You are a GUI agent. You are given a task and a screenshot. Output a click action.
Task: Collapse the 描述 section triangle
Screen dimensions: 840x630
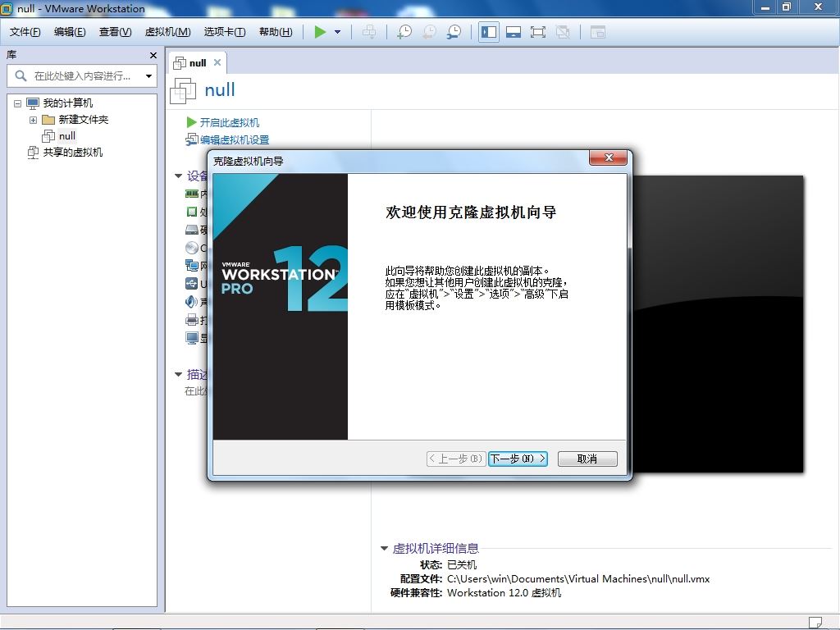(x=178, y=374)
